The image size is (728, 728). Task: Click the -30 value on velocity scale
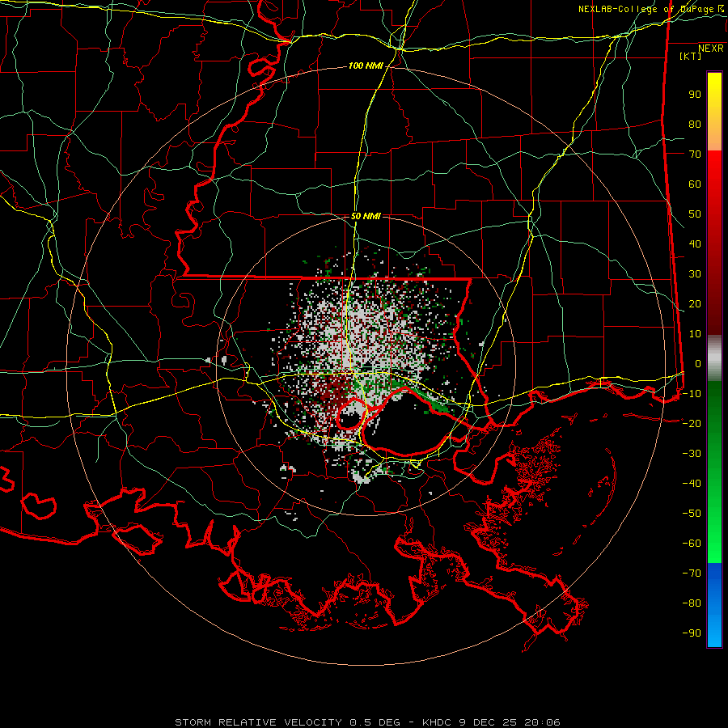[692, 454]
